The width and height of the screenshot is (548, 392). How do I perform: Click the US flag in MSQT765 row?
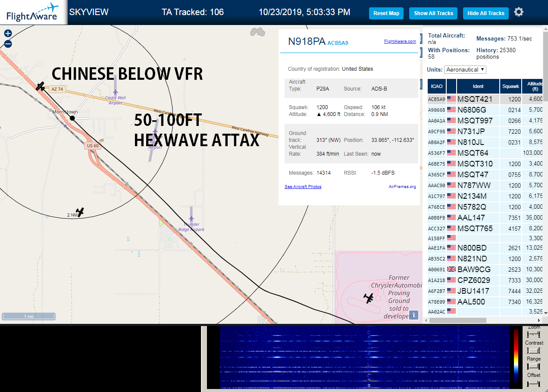coord(451,229)
